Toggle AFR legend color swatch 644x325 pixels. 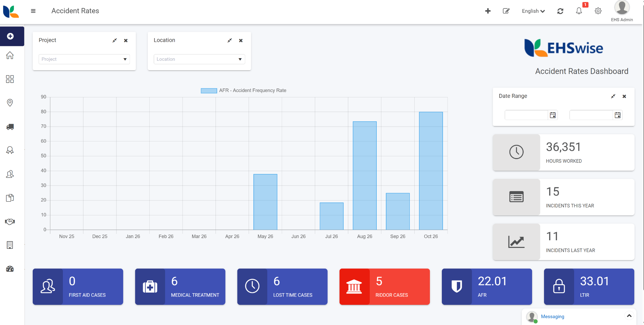coord(209,91)
